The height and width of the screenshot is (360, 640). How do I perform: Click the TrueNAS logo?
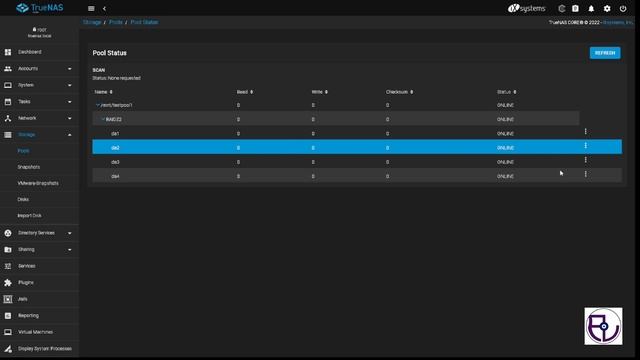coord(40,8)
